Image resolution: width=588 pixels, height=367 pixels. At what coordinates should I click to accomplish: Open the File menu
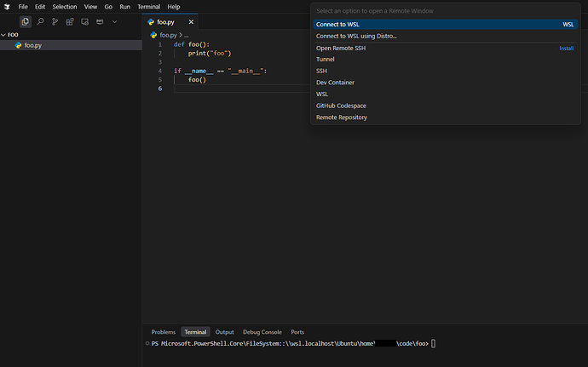(x=23, y=7)
